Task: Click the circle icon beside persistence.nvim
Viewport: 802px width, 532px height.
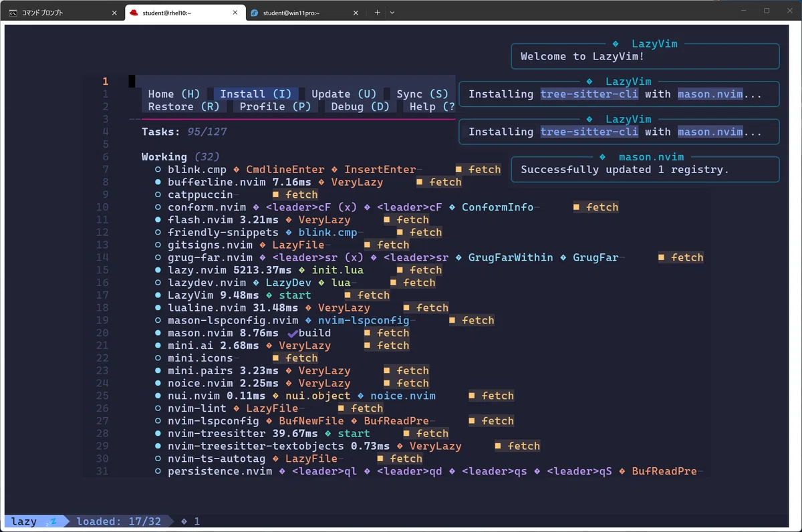Action: pos(158,471)
